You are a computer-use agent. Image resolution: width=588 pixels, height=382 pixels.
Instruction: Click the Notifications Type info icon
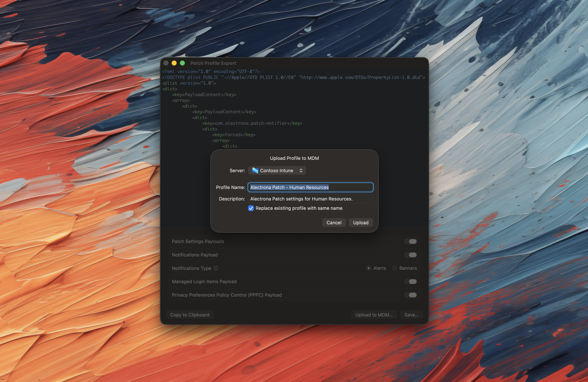click(x=216, y=268)
